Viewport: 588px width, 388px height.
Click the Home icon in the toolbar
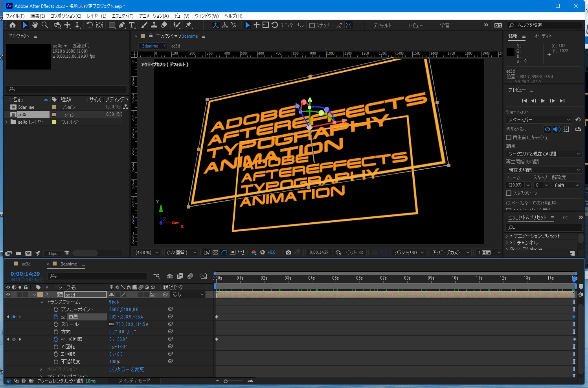coord(13,25)
